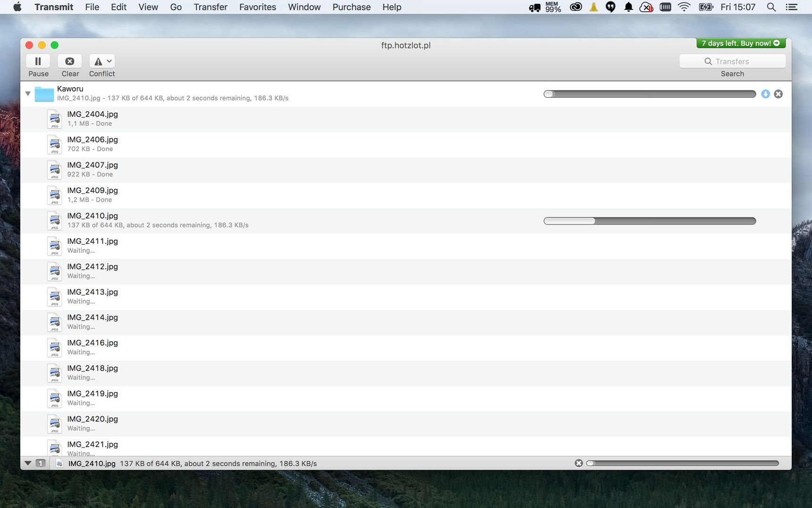Click the Kaworu folder progress bar

pos(650,94)
